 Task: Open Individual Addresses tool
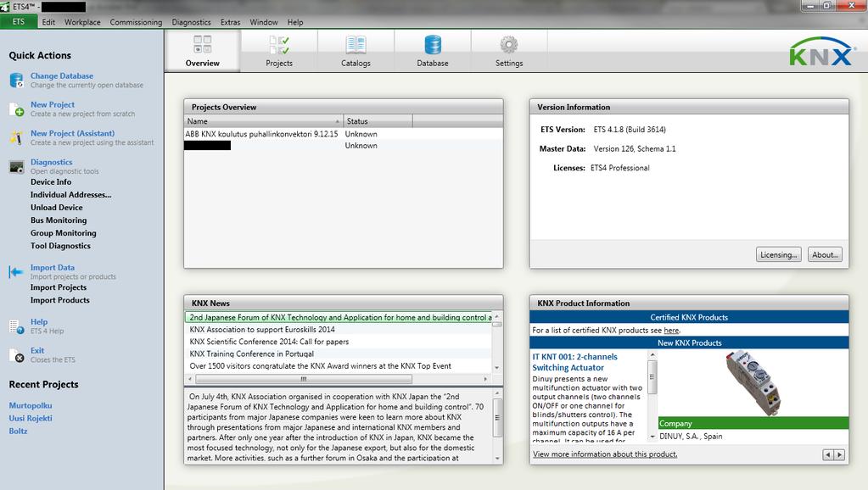click(71, 195)
